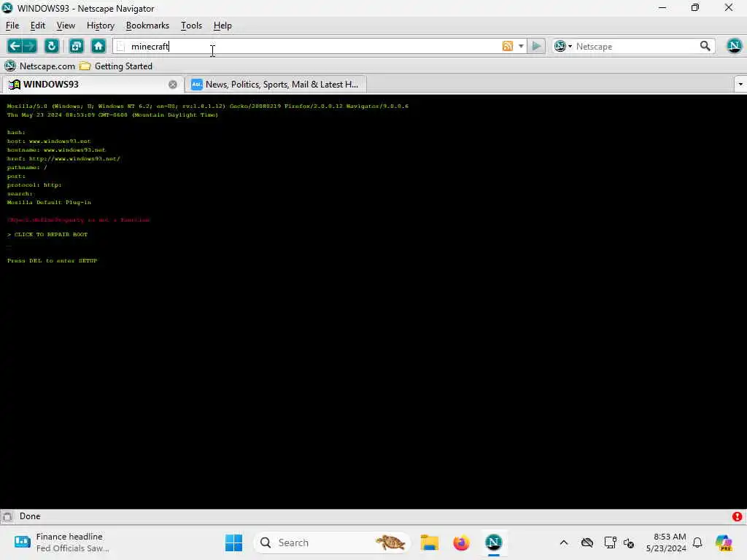747x560 pixels.
Task: Click the status bar page icon
Action: (x=7, y=516)
